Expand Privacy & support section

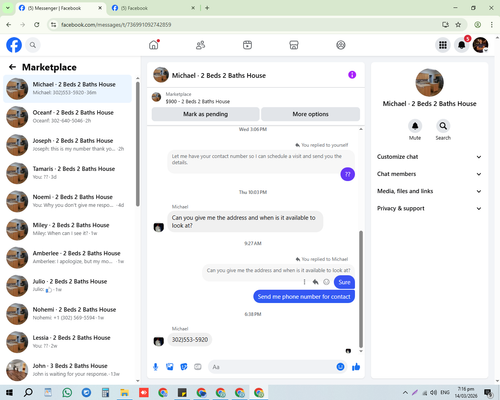429,208
